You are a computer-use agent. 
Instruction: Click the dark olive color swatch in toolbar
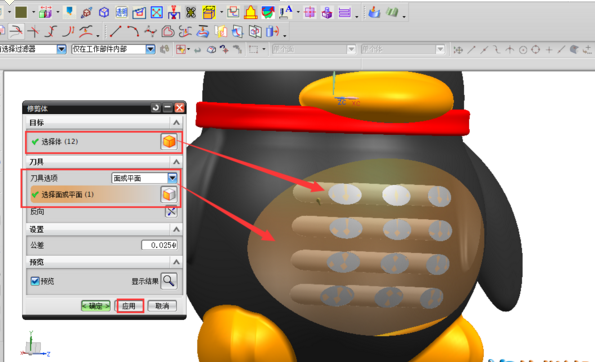pos(21,12)
